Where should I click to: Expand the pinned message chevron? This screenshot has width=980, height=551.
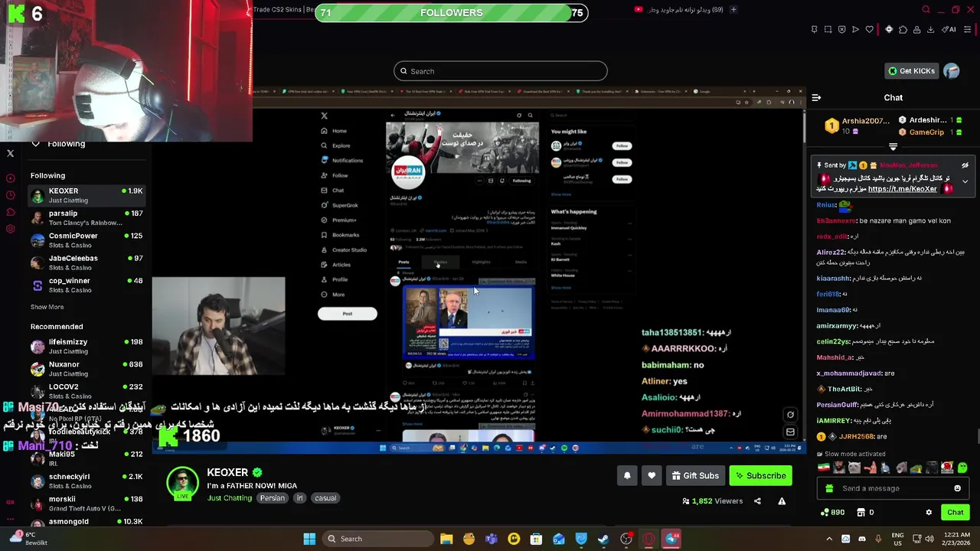click(x=965, y=181)
